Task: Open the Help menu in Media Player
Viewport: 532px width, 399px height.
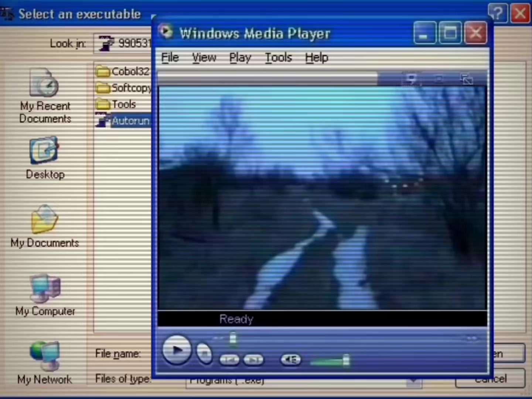Action: 317,58
